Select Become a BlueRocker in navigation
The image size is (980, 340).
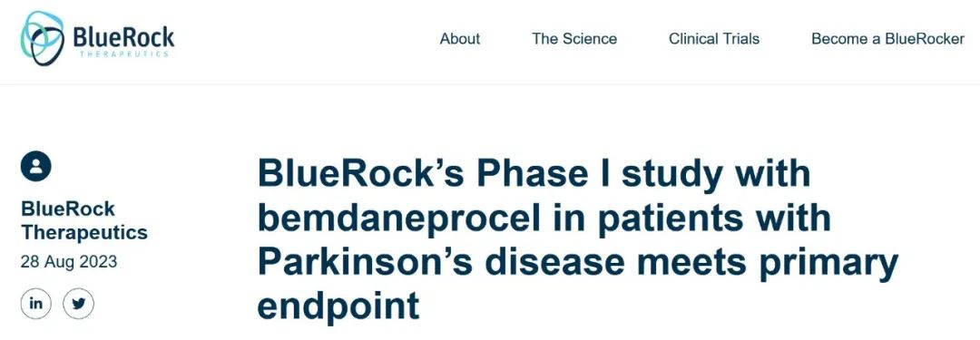(887, 39)
